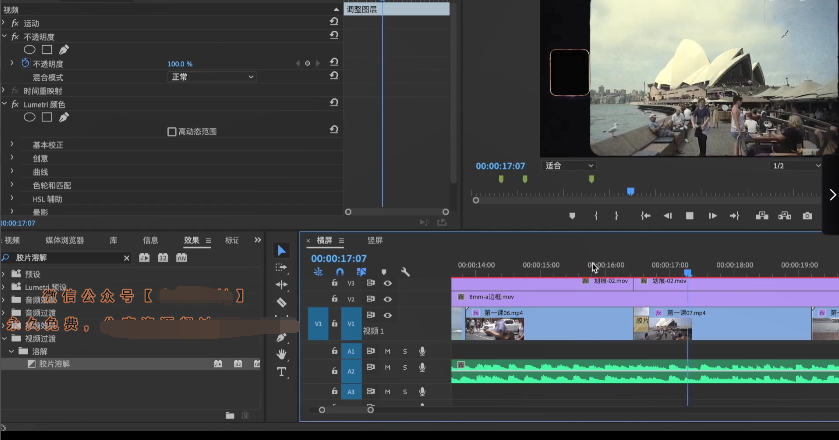Select the Hand tool

tap(282, 354)
